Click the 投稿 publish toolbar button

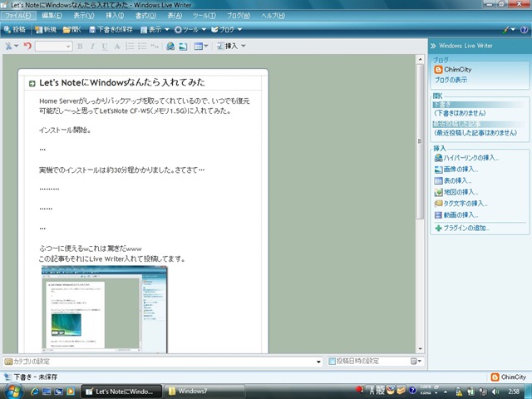coord(15,30)
